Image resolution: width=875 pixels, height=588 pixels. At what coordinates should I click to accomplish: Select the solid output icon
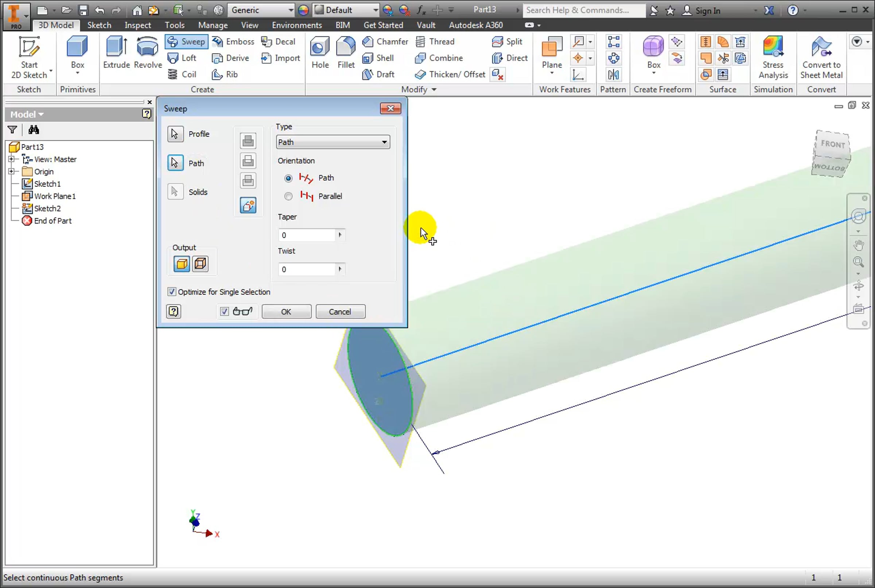pos(182,264)
